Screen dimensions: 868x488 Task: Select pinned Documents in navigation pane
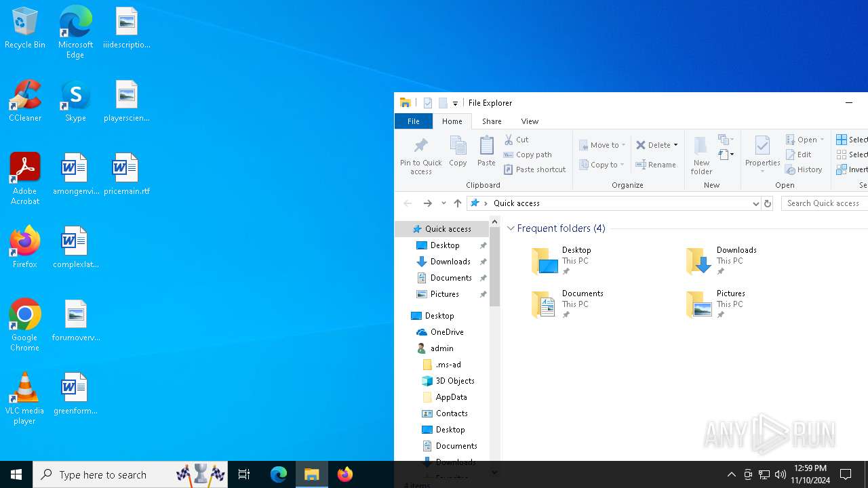click(x=444, y=278)
